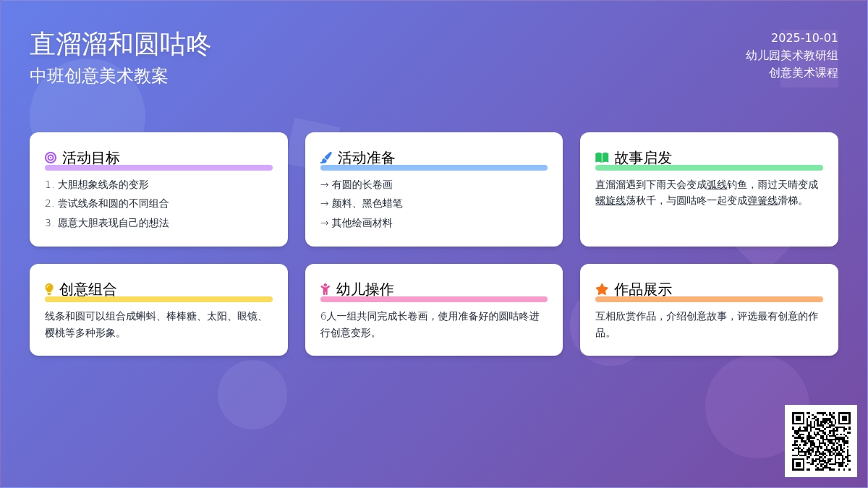Click the yellow bar under 创意组合
This screenshot has height=488, width=868.
(158, 299)
